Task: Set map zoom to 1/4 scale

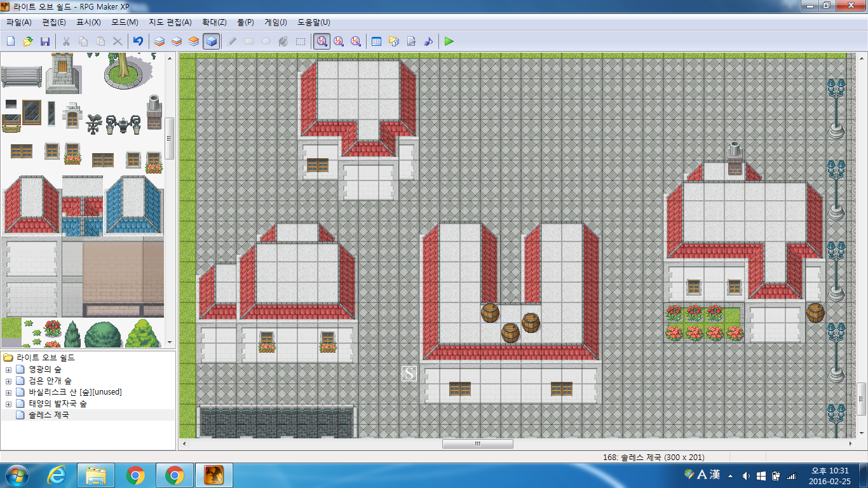Action: click(356, 41)
